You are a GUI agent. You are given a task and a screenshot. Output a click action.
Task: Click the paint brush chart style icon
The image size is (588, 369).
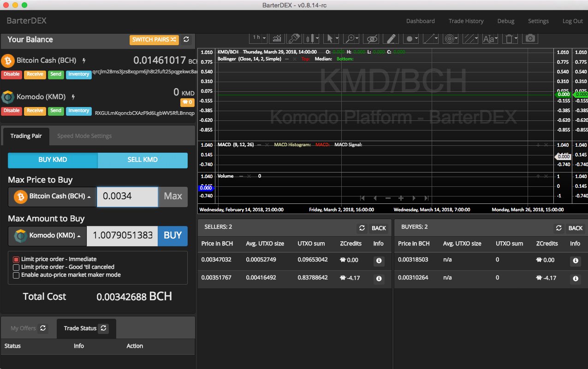click(294, 38)
